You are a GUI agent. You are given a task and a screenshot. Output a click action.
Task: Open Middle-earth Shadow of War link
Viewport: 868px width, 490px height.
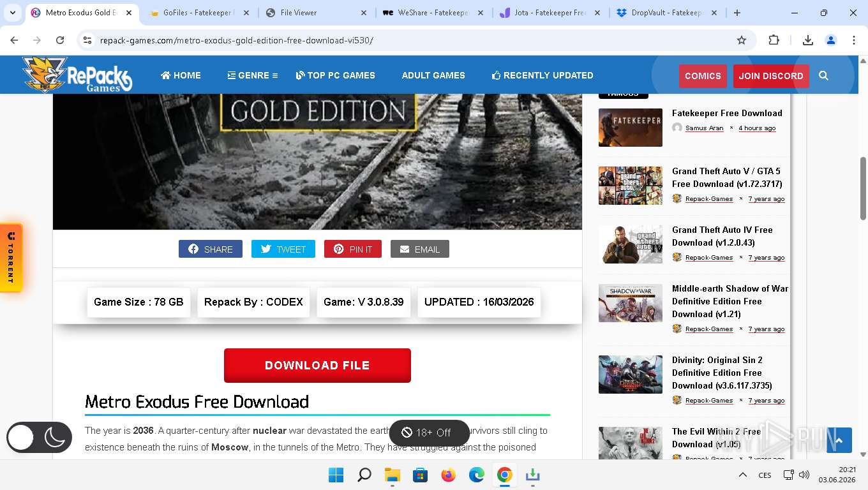(730, 301)
